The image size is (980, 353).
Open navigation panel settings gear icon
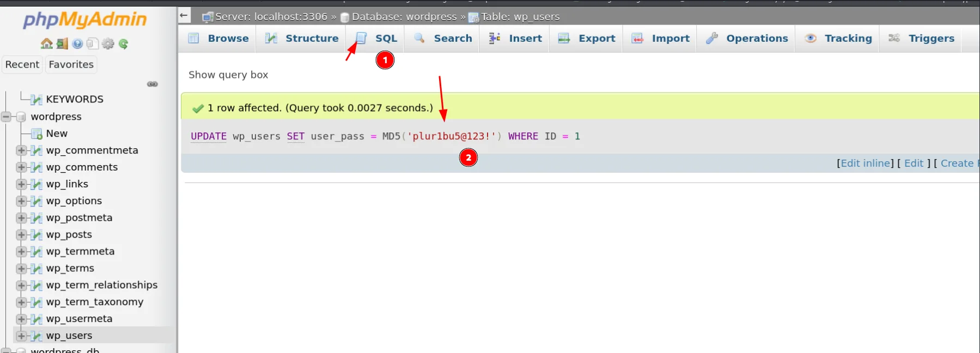point(108,44)
